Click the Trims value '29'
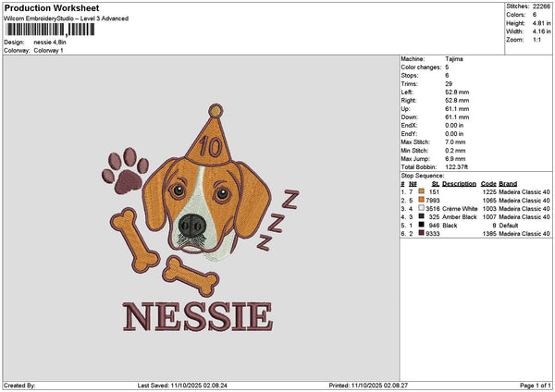The width and height of the screenshot is (555, 392). point(449,84)
